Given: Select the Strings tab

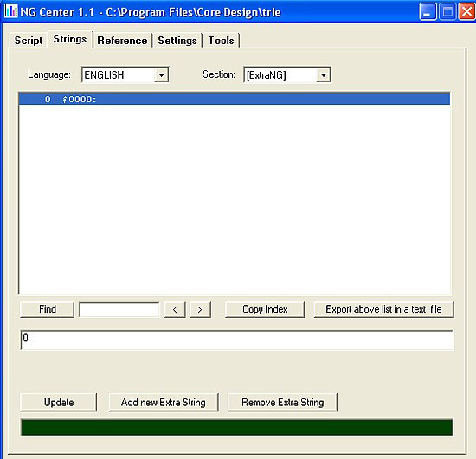Looking at the screenshot, I should click(70, 39).
